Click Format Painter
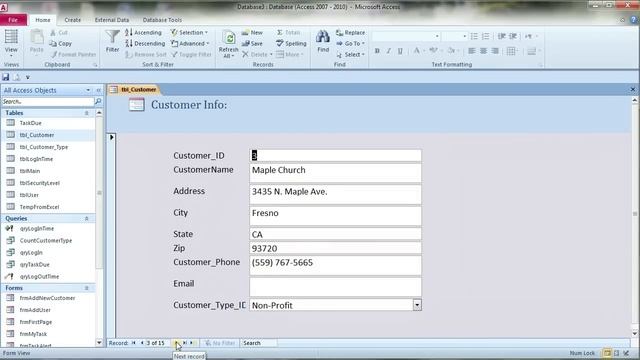Image resolution: width=640 pixels, height=360 pixels. point(73,54)
